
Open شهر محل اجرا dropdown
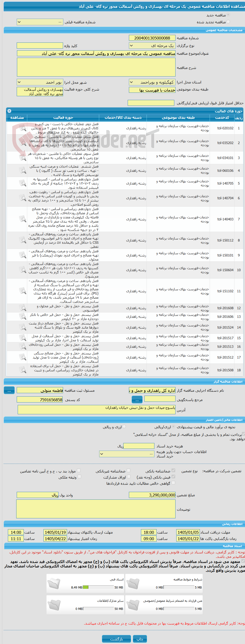click(x=40, y=82)
